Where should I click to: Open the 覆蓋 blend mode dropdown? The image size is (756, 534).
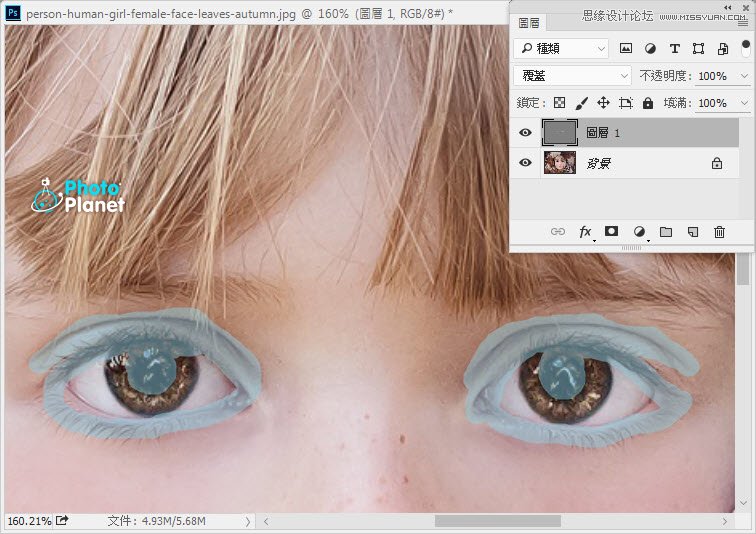pos(572,76)
